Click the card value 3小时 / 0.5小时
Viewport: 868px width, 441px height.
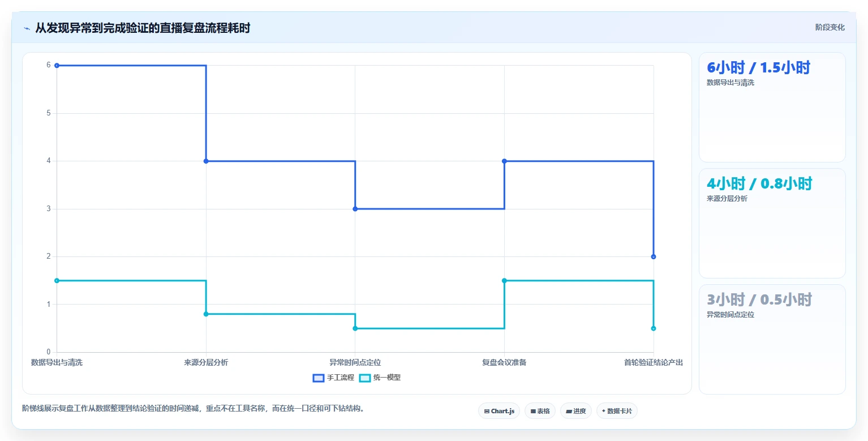(759, 299)
